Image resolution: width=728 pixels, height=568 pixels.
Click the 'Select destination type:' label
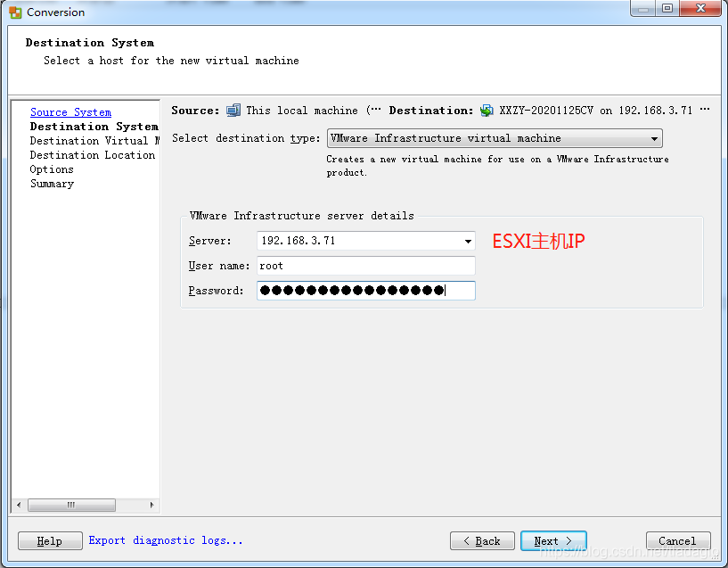click(x=246, y=138)
